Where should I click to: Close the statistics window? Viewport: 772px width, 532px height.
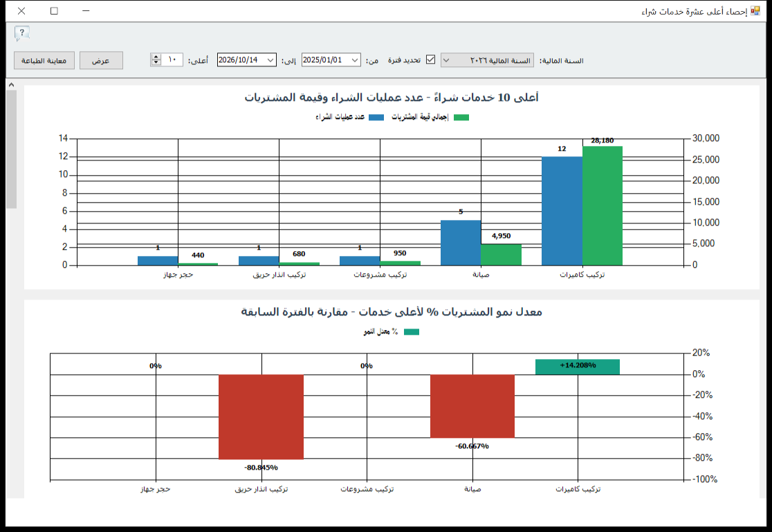[21, 11]
